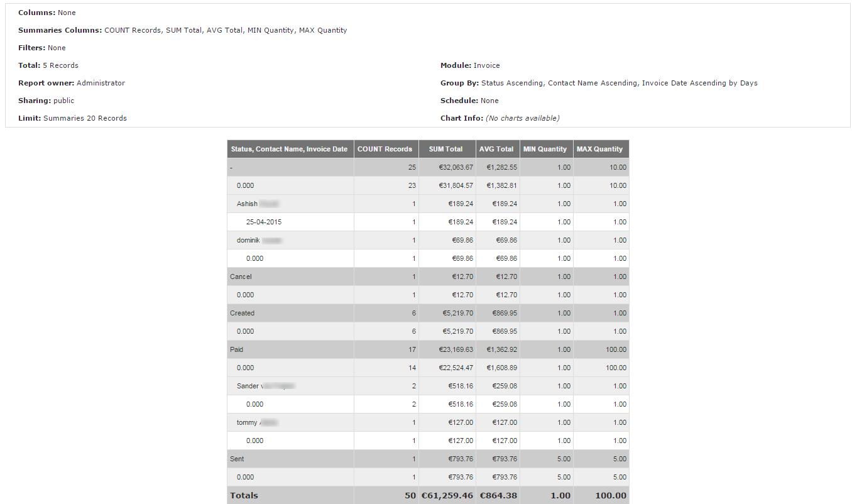The image size is (852, 504).
Task: Click the dominik contact row
Action: tap(249, 240)
